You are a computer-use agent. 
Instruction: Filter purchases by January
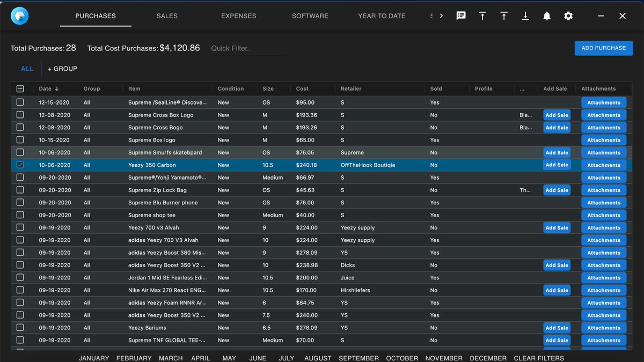(x=94, y=358)
